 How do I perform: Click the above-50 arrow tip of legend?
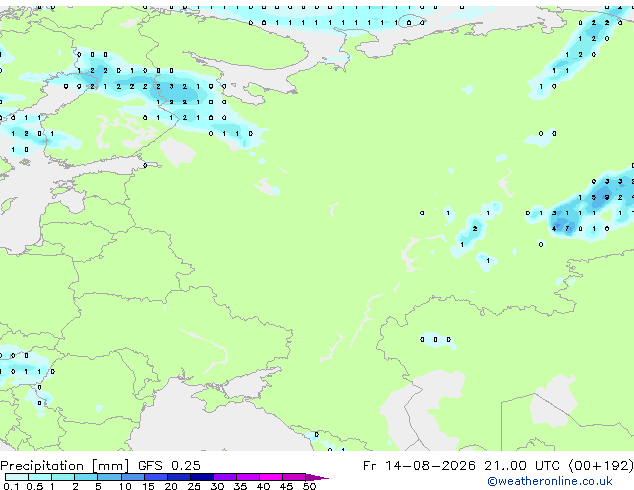click(x=317, y=477)
